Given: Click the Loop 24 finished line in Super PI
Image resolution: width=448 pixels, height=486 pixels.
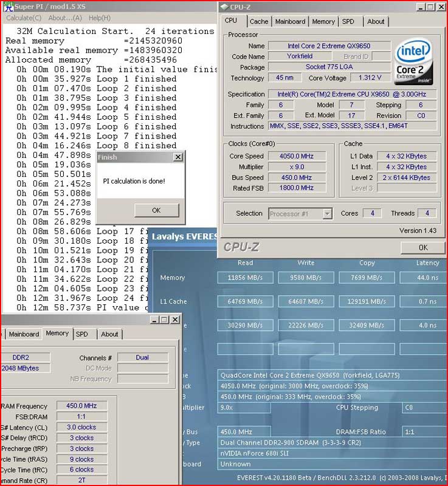Looking at the screenshot, I should coord(82,298).
